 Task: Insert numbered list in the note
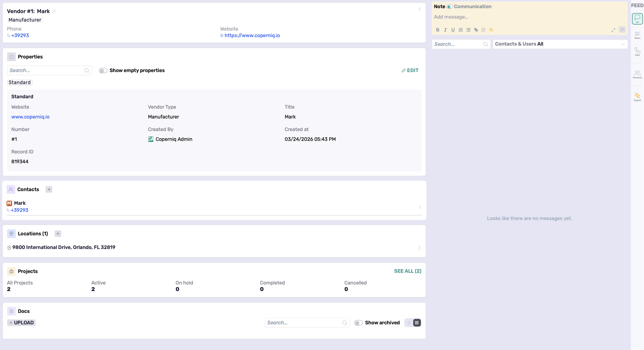[460, 30]
